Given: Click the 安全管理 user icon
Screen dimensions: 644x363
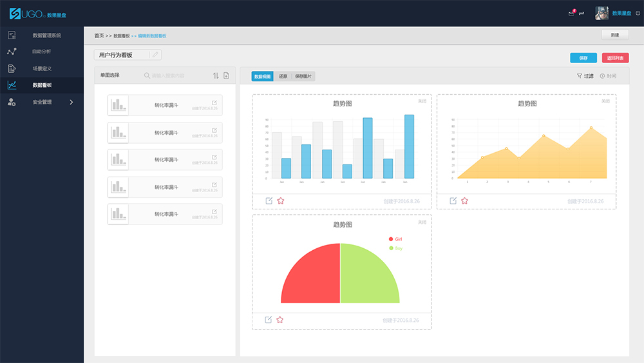Looking at the screenshot, I should (x=12, y=102).
